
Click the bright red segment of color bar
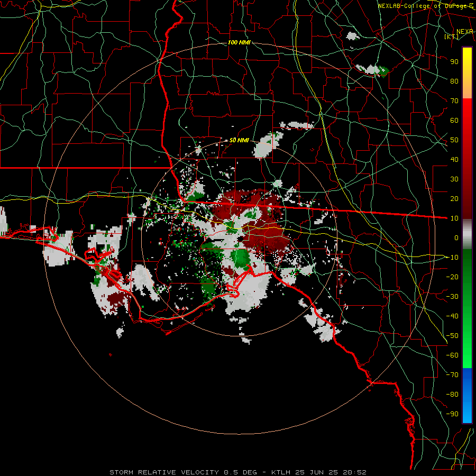[467, 111]
